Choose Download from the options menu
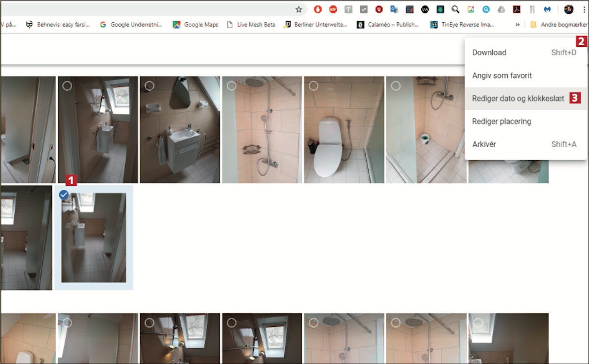The image size is (589, 364). click(x=525, y=53)
